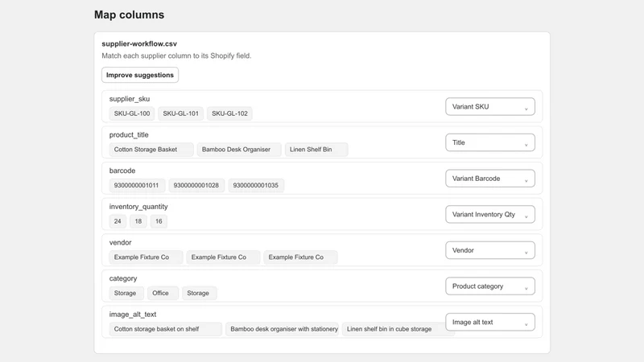Click the Map columns heading

point(129,14)
